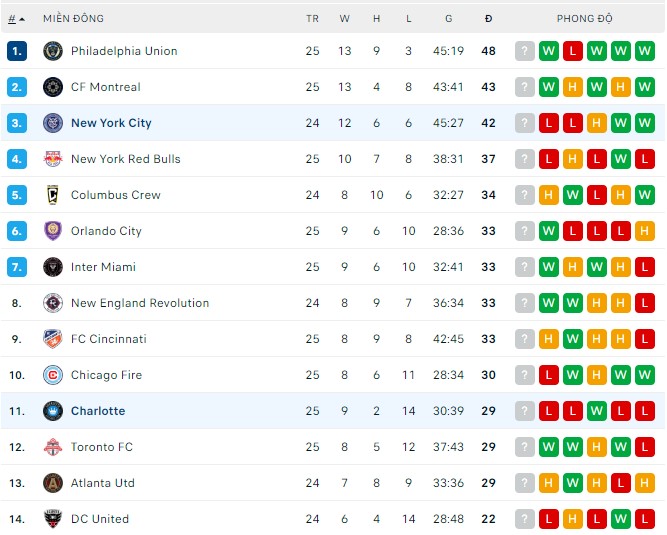Image resolution: width=667 pixels, height=535 pixels.
Task: Click the Orlando City club logo
Action: pos(53,231)
